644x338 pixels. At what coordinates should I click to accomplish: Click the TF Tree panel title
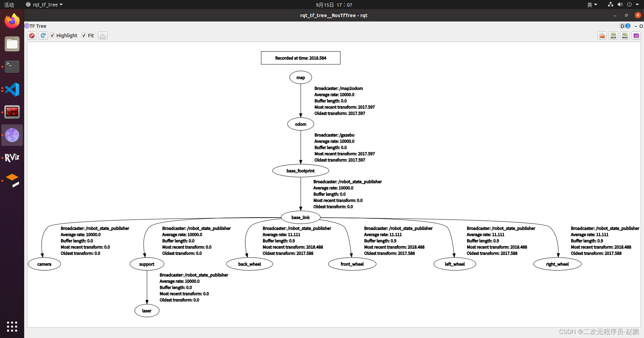pos(38,26)
